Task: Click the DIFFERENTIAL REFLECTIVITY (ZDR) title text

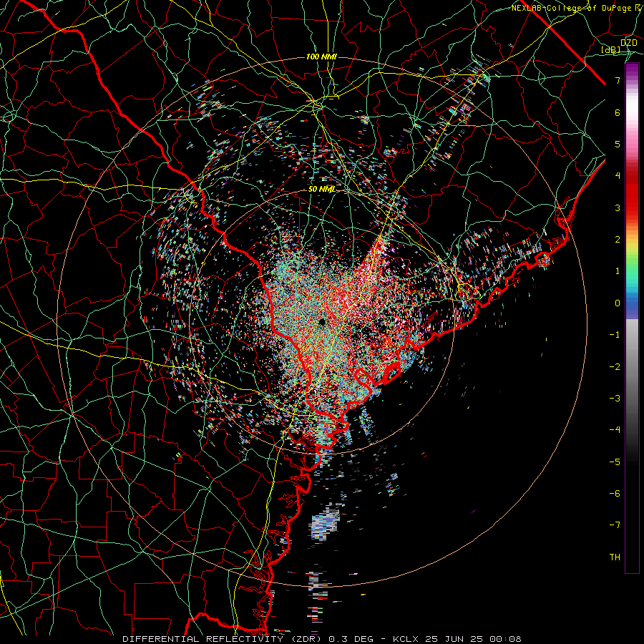Action: tap(223, 639)
